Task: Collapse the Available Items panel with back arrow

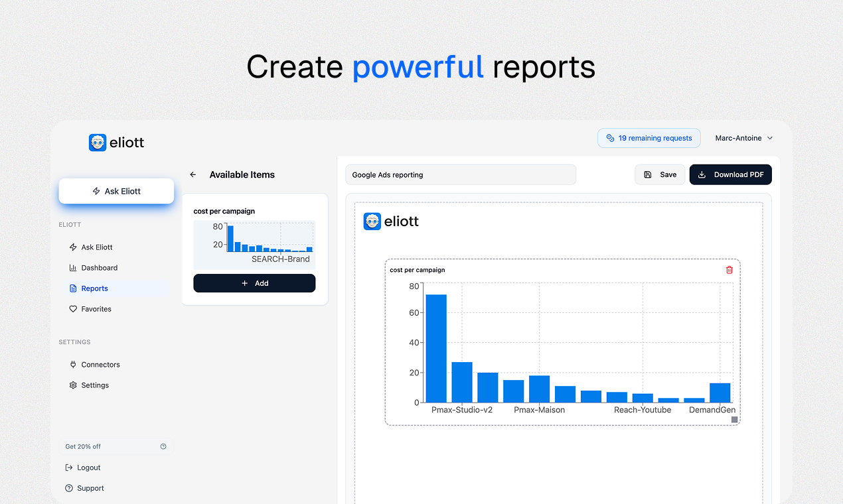Action: coord(192,174)
